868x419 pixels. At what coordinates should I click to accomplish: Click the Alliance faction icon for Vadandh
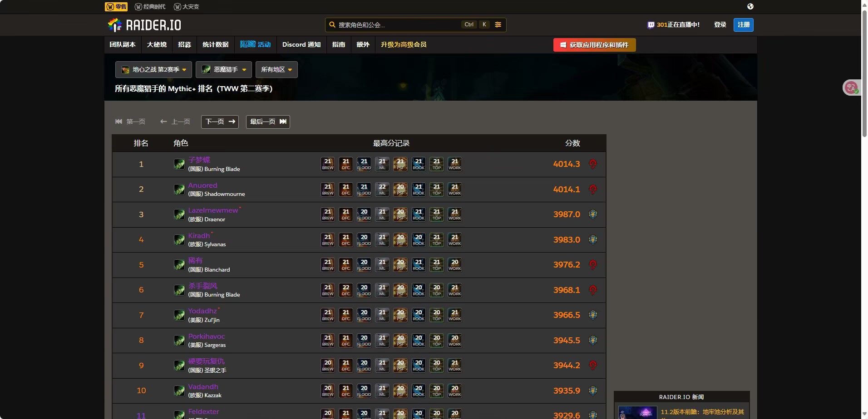[593, 390]
